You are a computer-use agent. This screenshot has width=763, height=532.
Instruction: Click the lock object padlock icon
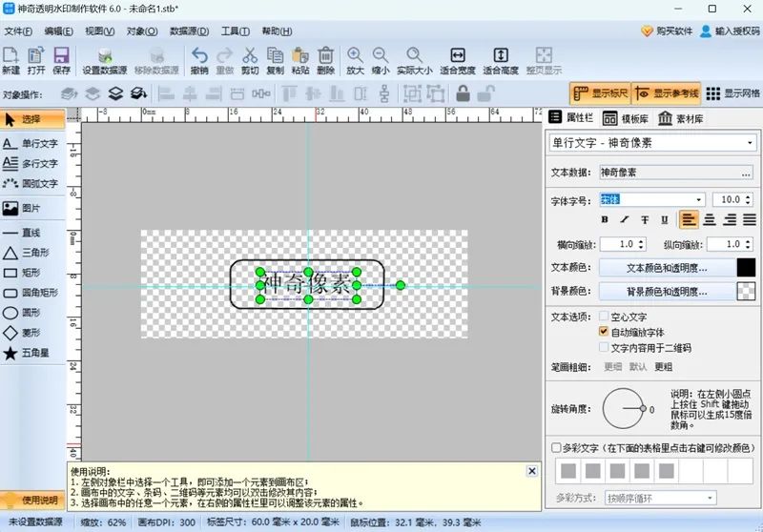[x=463, y=93]
